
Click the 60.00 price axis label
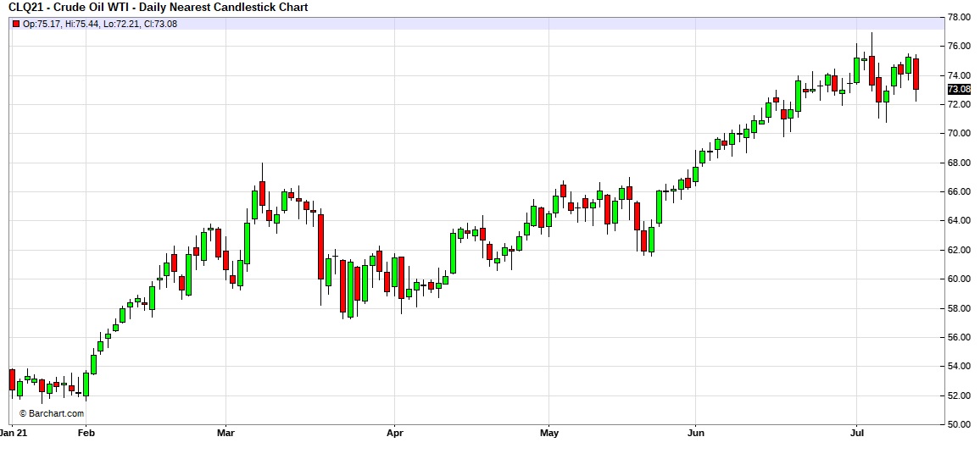(959, 279)
